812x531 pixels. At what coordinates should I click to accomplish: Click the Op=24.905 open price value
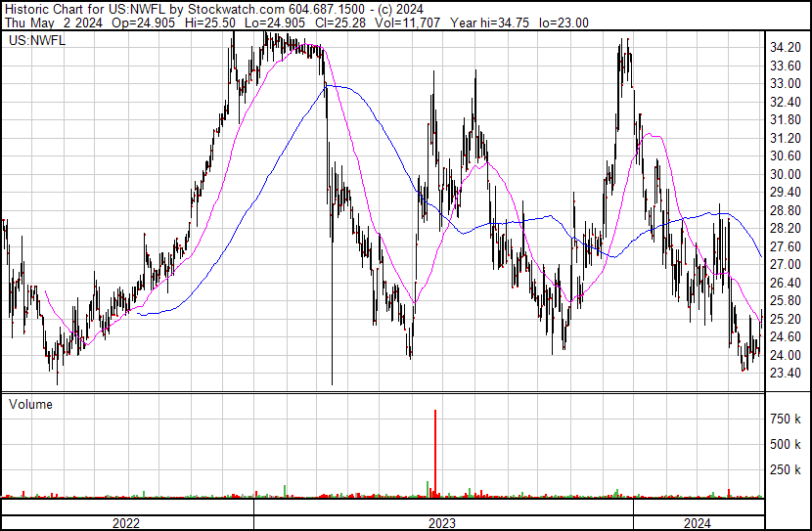pos(142,22)
